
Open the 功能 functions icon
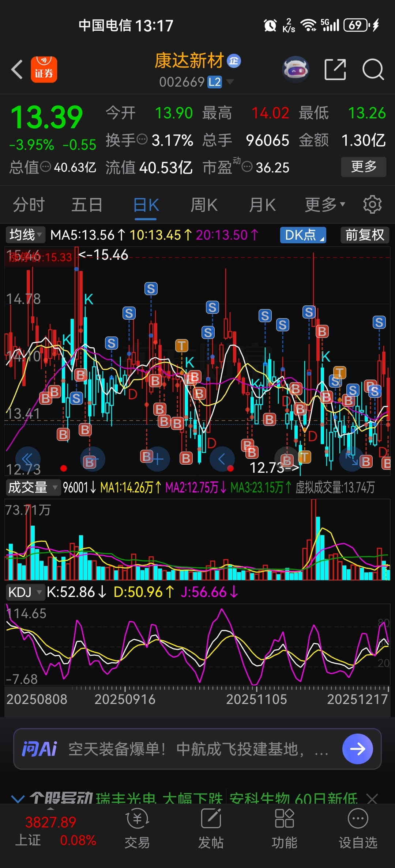tap(284, 828)
